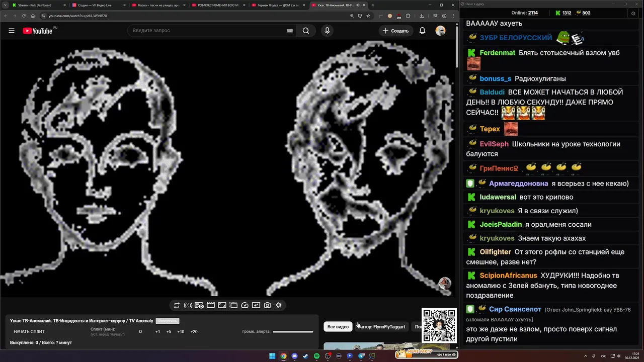
Task: Open Discord from the taskbar
Action: pos(294,356)
